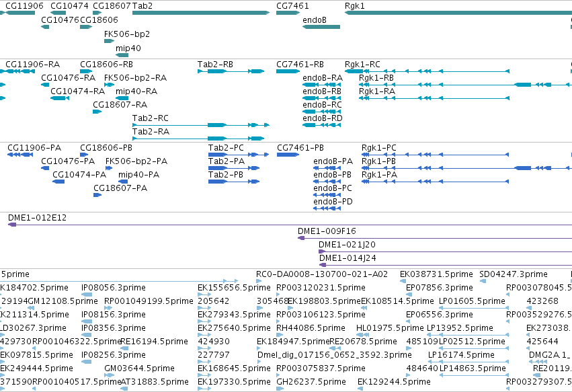
Task: Click EST label EK155656.5prime
Action: pos(234,288)
